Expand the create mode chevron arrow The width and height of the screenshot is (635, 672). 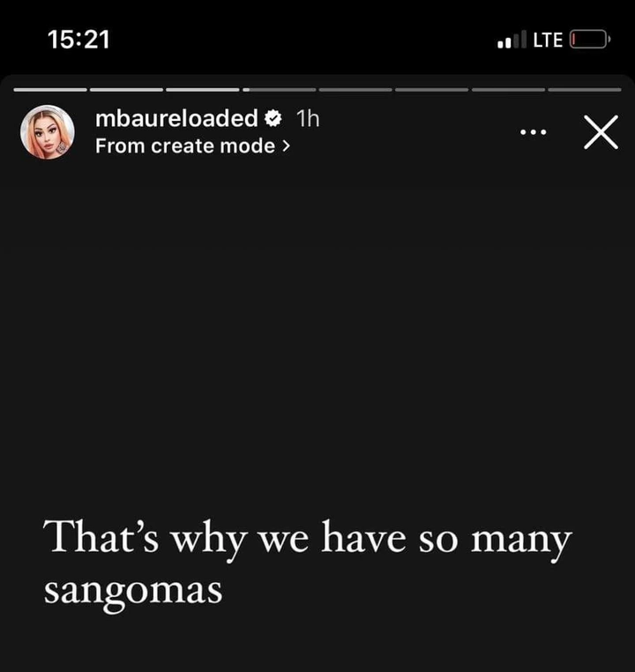(286, 146)
